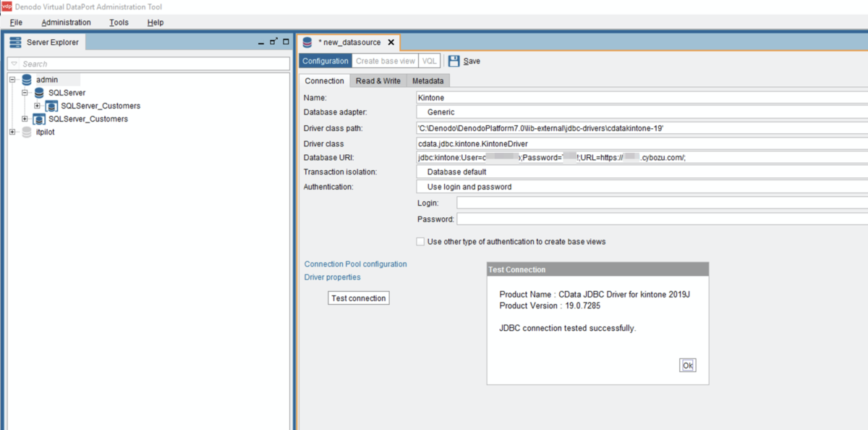
Task: Open the Authentication dropdown
Action: [x=642, y=187]
